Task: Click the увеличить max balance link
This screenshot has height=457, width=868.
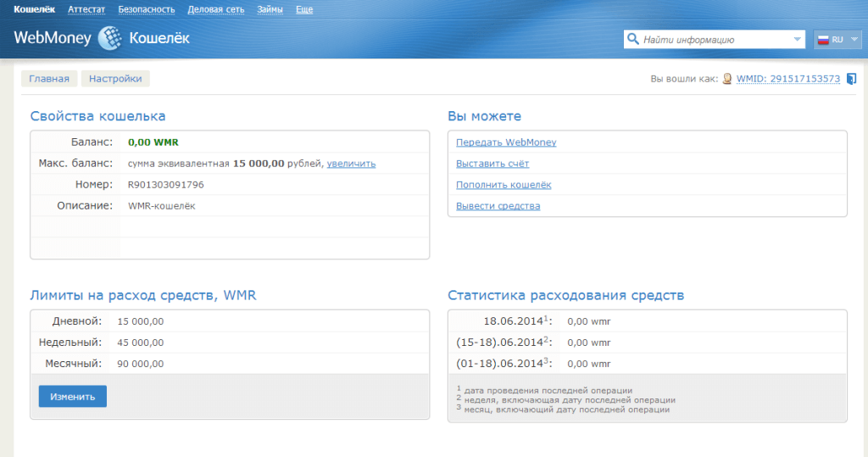Action: (351, 164)
